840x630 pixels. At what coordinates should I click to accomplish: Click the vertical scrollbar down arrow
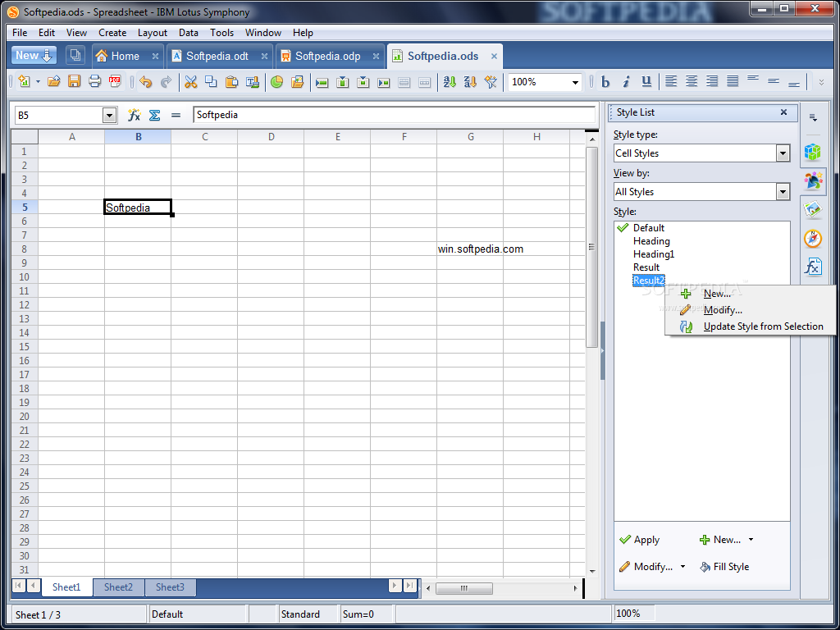click(x=592, y=571)
